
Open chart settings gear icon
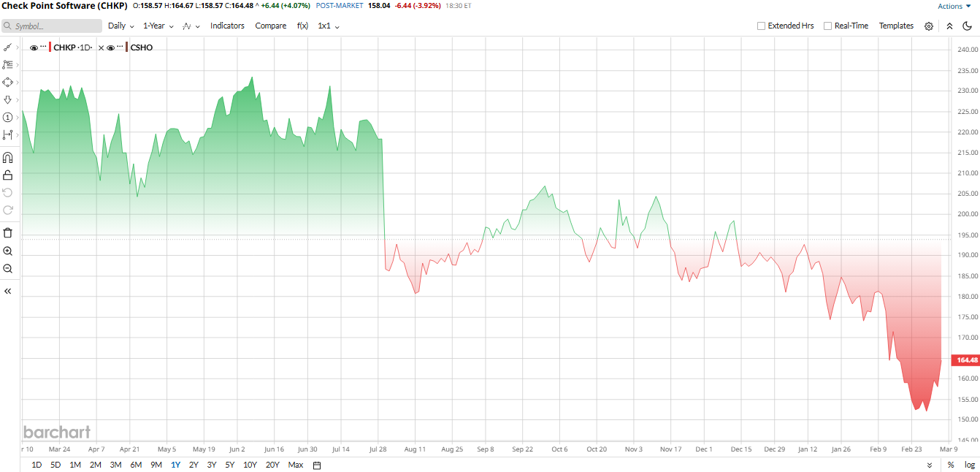click(929, 26)
